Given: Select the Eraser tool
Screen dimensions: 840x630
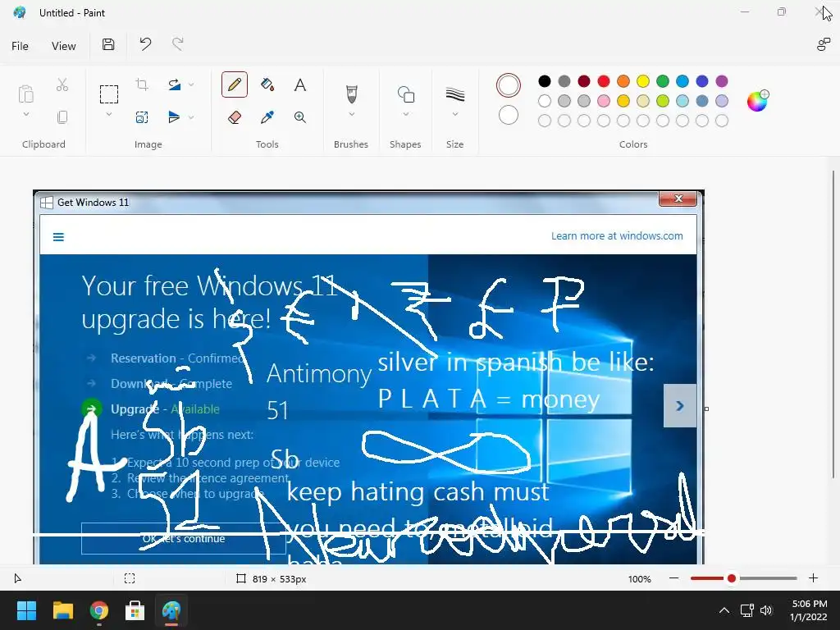Looking at the screenshot, I should (x=235, y=117).
